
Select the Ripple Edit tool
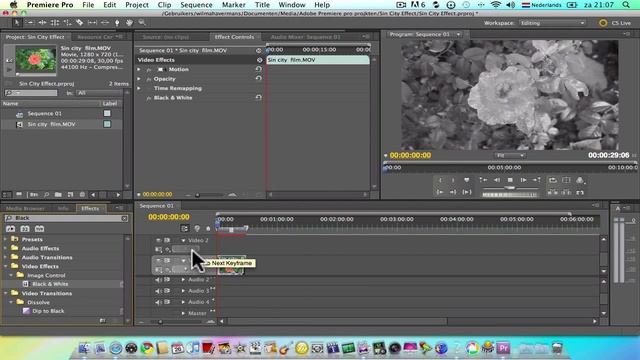point(42,23)
